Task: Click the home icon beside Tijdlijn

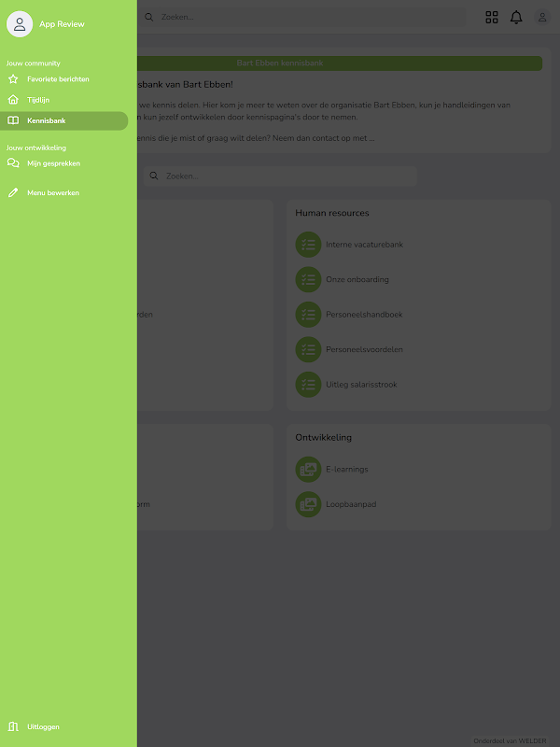Action: click(x=13, y=100)
